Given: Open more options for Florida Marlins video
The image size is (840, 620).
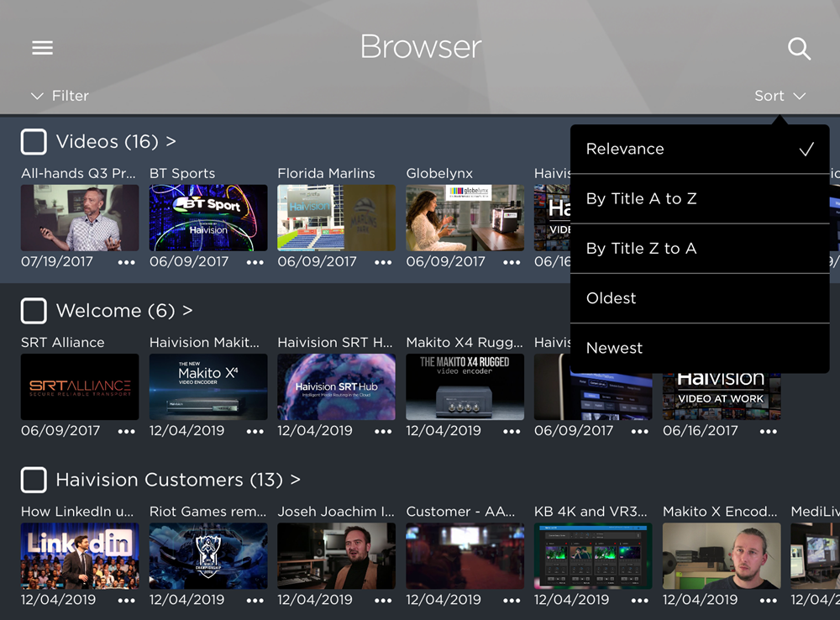Looking at the screenshot, I should coord(383,262).
